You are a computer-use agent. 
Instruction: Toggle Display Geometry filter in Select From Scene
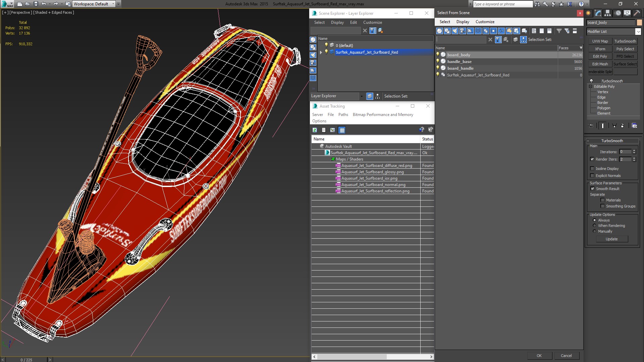tap(439, 31)
